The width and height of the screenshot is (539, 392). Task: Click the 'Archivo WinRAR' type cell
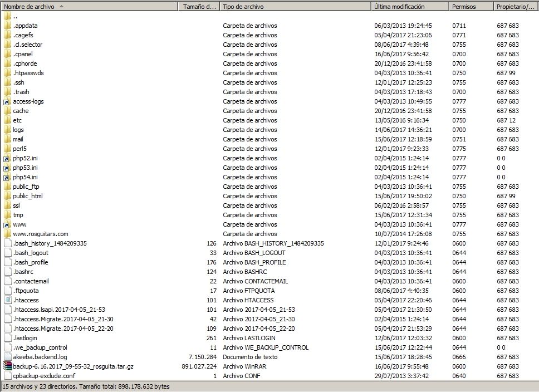pyautogui.click(x=244, y=366)
